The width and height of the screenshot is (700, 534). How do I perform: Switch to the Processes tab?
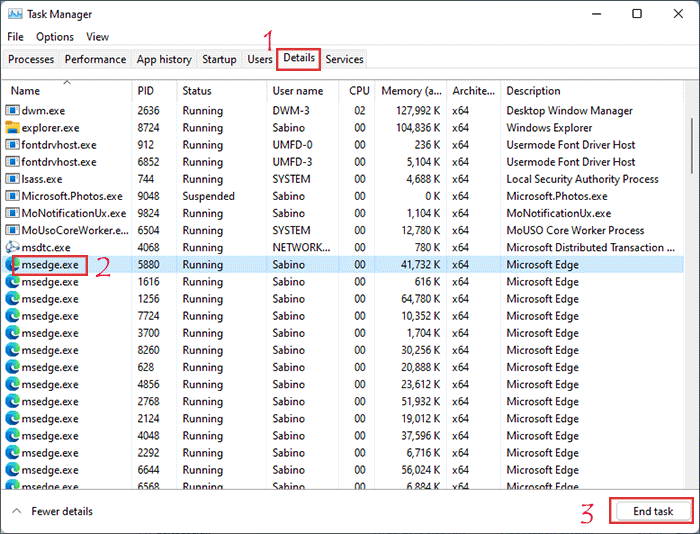(x=31, y=59)
